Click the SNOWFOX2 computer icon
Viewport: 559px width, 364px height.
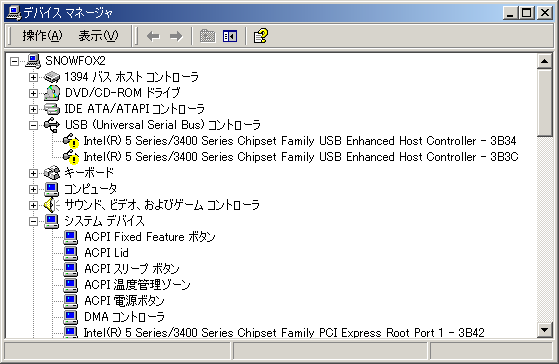point(33,61)
